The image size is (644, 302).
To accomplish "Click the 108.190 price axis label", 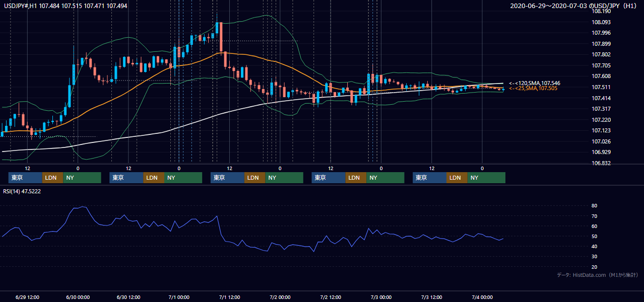I will tap(601, 11).
